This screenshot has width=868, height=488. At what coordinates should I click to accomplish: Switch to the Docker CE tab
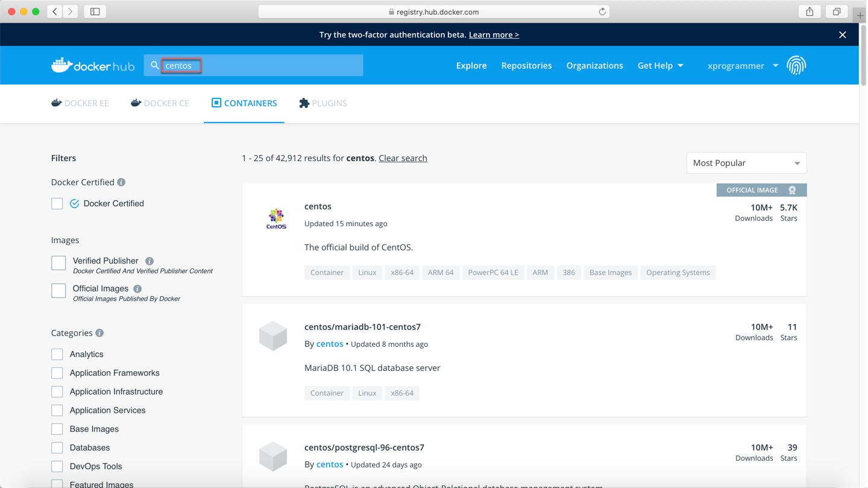(160, 103)
